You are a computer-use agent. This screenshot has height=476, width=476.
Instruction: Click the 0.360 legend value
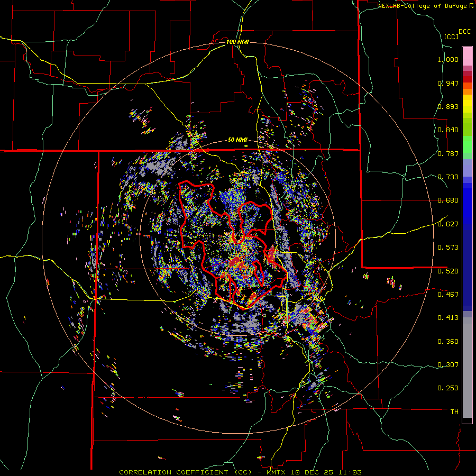(x=448, y=342)
